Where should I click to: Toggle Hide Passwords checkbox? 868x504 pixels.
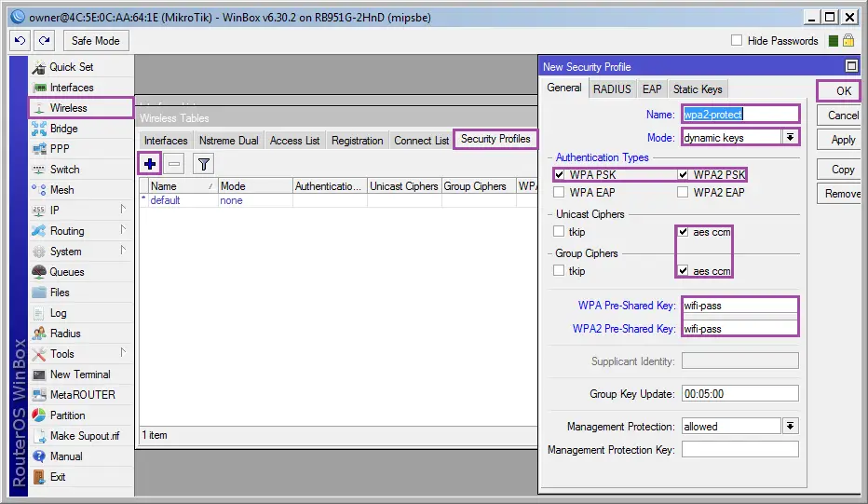737,40
